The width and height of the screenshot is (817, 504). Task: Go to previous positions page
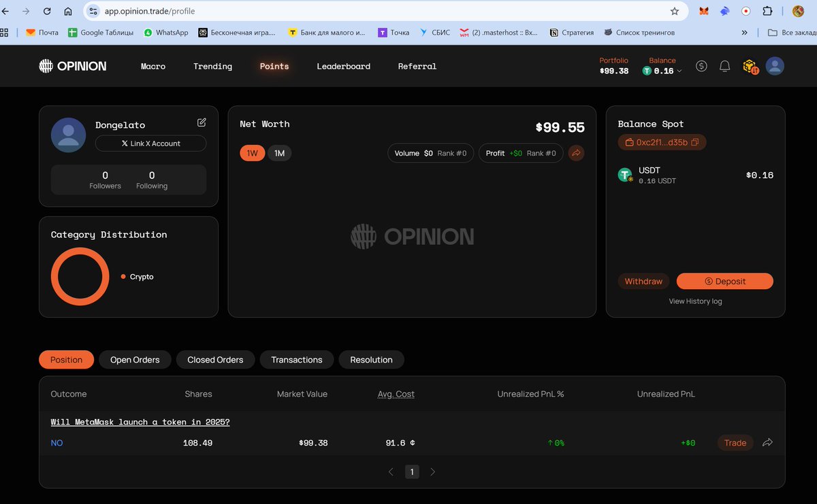391,471
